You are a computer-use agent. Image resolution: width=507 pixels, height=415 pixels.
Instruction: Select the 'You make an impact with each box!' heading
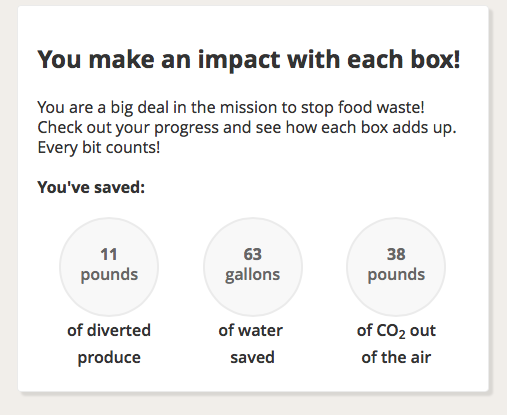pyautogui.click(x=249, y=60)
